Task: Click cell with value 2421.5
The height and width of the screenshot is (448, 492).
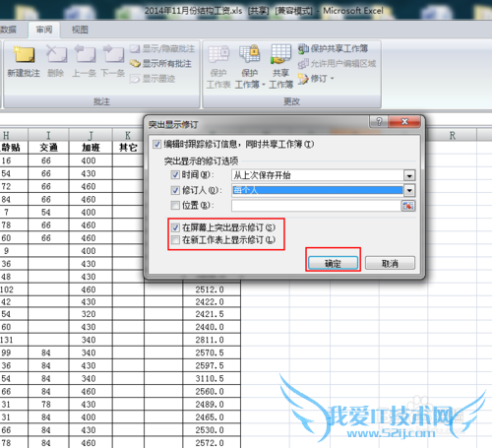Action: (212, 314)
